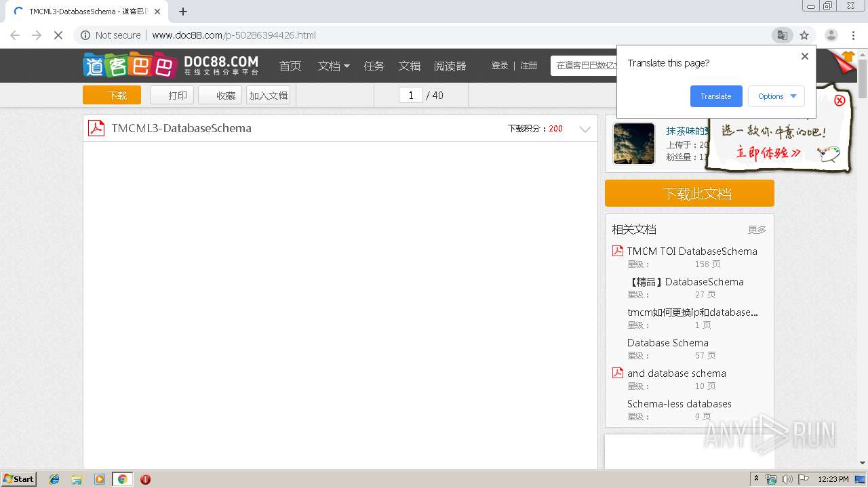
Task: Open 文辑 in the navigation
Action: [x=410, y=66]
